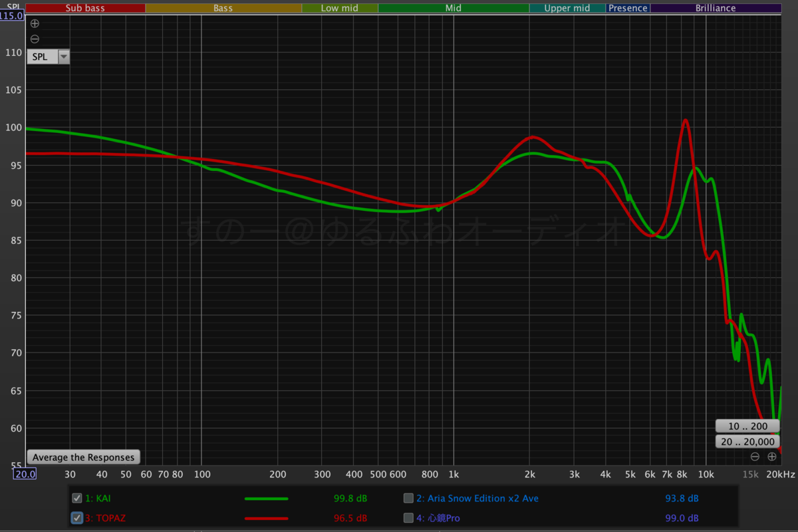The height and width of the screenshot is (532, 798).
Task: Edit the 115.0 upper SPL limit field
Action: point(11,15)
